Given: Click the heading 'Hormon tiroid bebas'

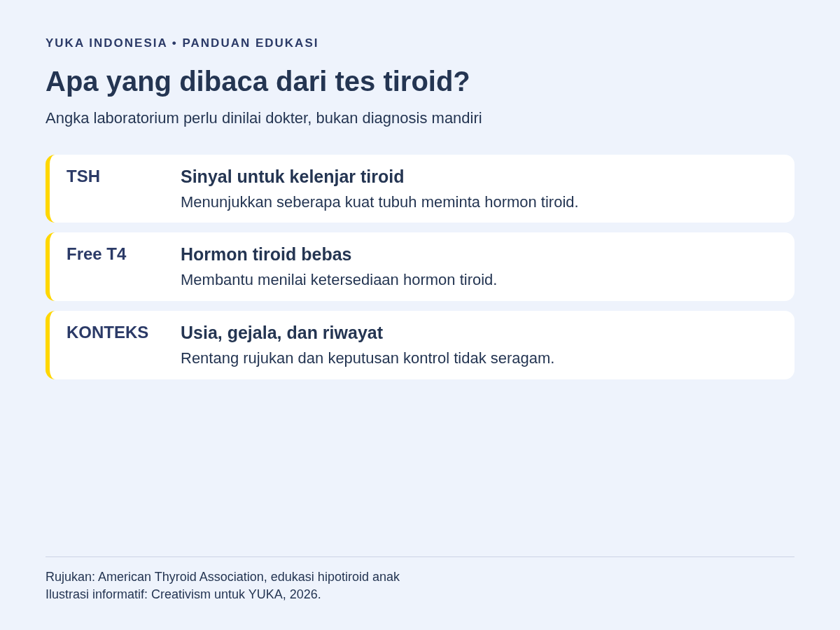Looking at the screenshot, I should pos(266,254).
